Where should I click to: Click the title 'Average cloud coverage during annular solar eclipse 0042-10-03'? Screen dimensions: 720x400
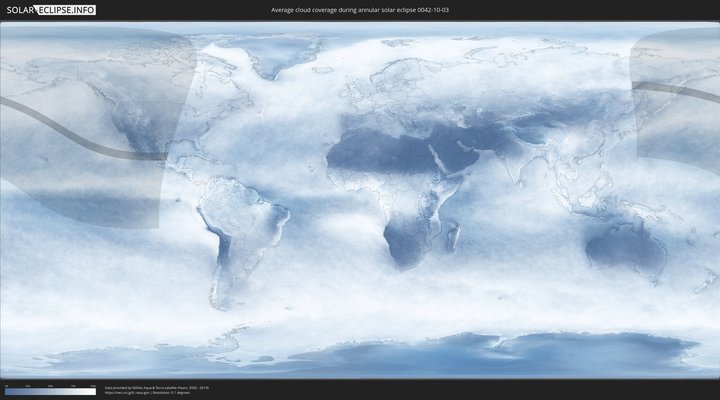[360, 10]
